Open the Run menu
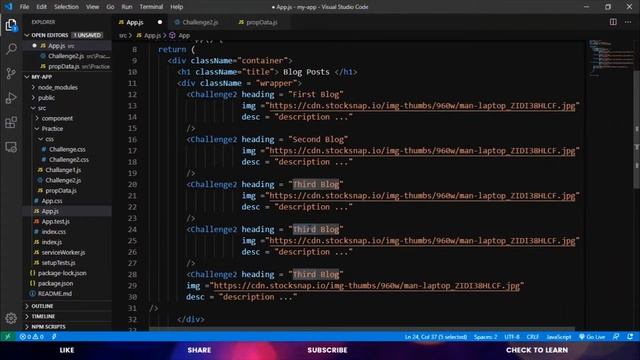The image size is (640, 360). [127, 7]
